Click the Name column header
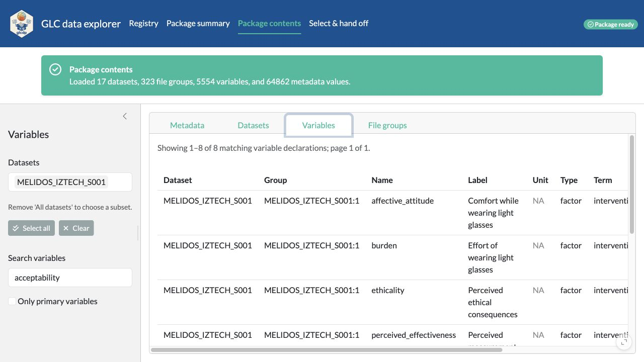 point(382,180)
